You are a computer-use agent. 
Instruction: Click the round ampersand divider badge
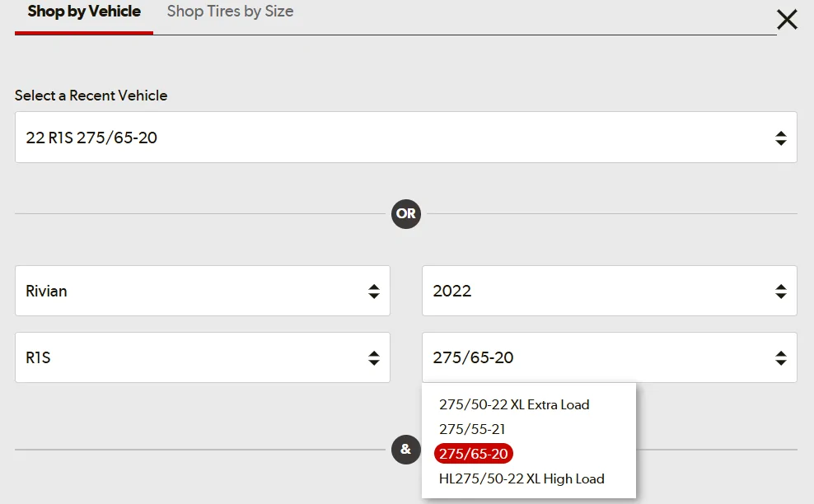(406, 450)
